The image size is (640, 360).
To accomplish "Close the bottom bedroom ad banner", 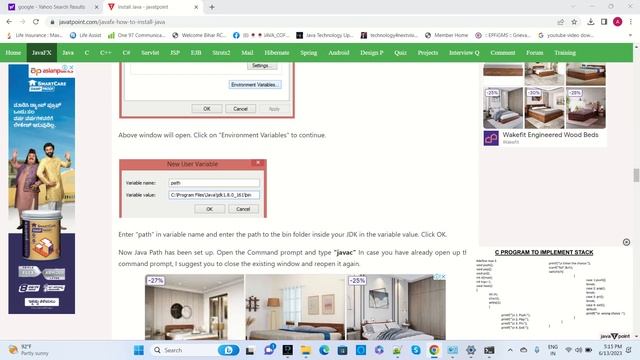I will coord(443,277).
